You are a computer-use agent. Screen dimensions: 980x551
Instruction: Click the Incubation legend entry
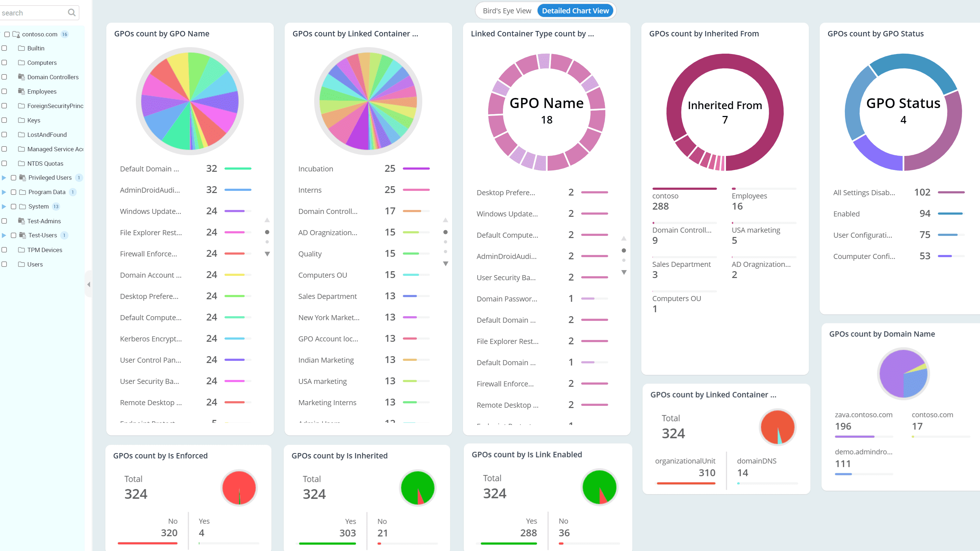tap(315, 169)
